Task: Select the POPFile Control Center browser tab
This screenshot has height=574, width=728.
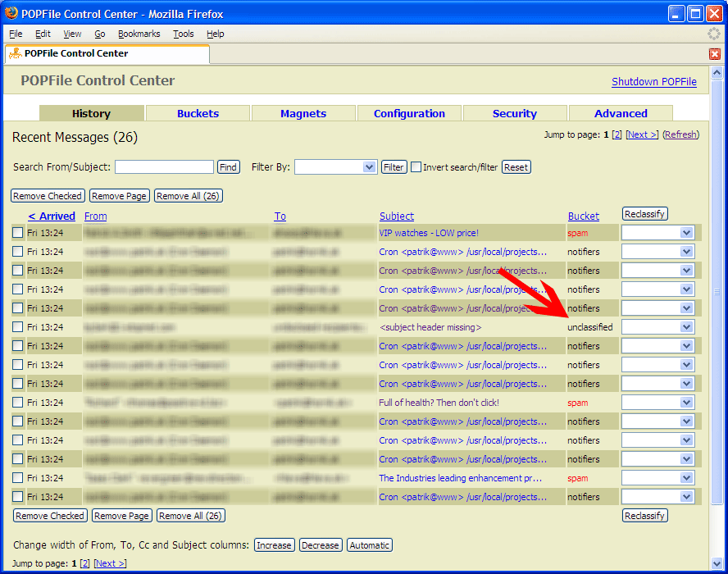Action: pos(107,54)
